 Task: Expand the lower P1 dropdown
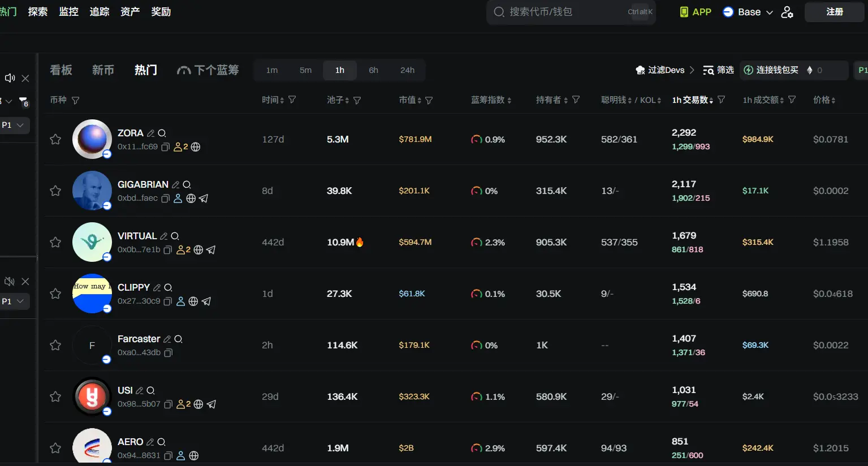click(14, 301)
